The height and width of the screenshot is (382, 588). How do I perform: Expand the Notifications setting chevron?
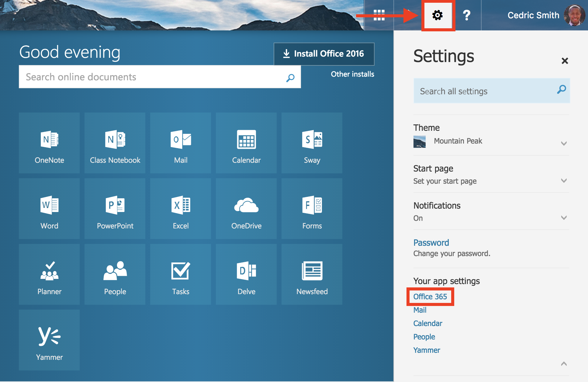pos(564,217)
